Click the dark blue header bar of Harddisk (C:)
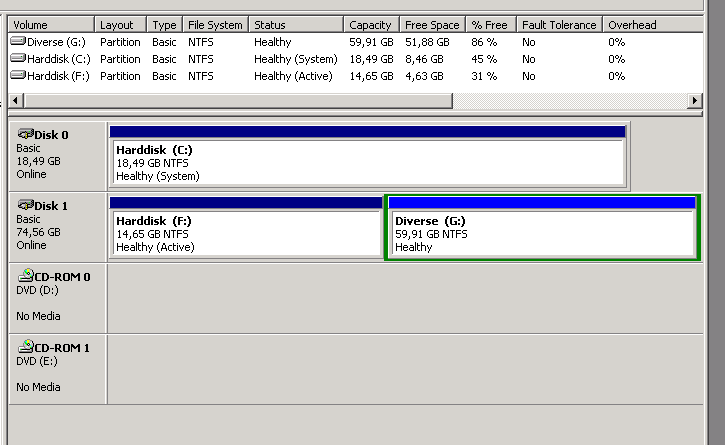This screenshot has width=725, height=445. click(368, 132)
